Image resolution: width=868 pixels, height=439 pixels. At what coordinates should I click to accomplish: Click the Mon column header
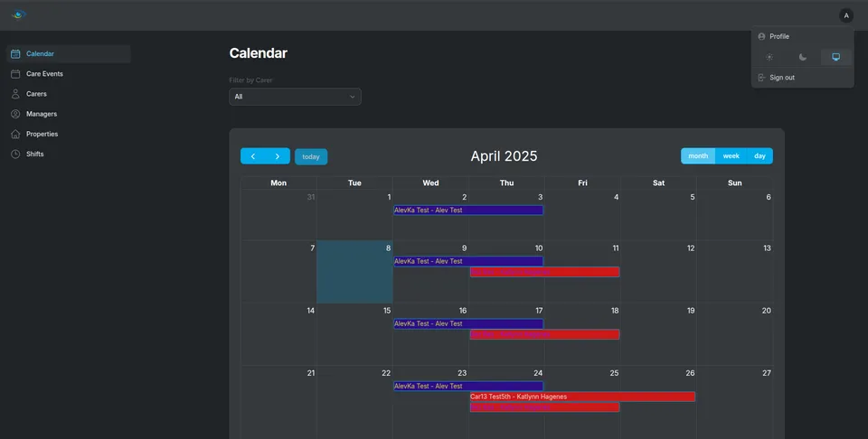[278, 183]
